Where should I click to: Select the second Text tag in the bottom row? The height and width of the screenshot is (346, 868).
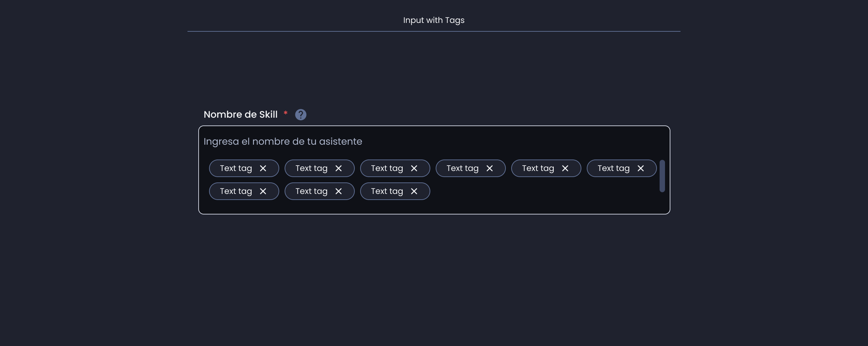[x=312, y=191]
